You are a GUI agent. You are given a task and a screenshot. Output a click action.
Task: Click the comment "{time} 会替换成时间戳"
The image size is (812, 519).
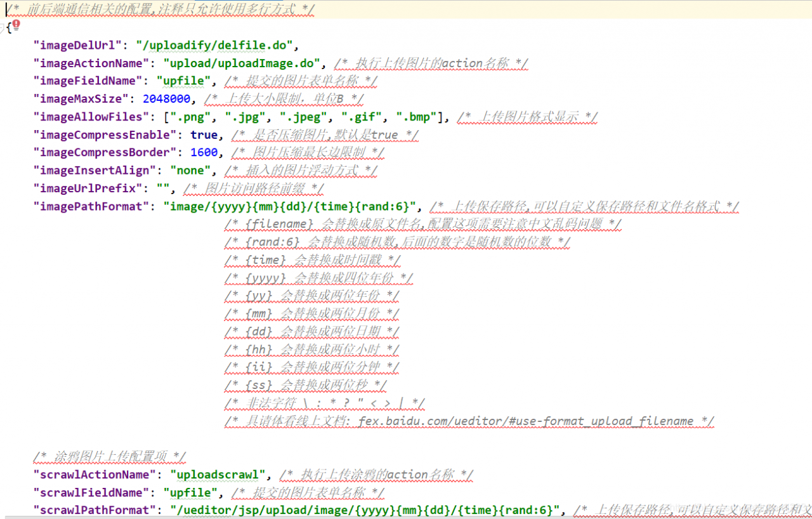[x=313, y=259]
